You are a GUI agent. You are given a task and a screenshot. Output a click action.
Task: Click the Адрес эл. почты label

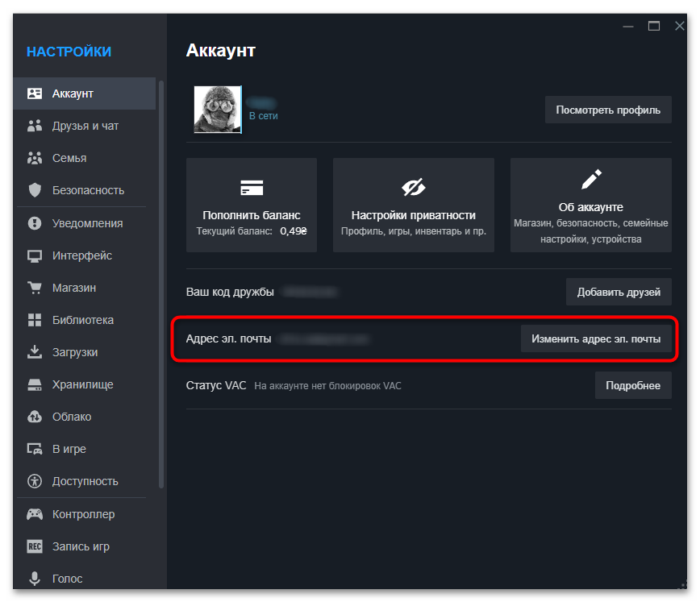(228, 338)
